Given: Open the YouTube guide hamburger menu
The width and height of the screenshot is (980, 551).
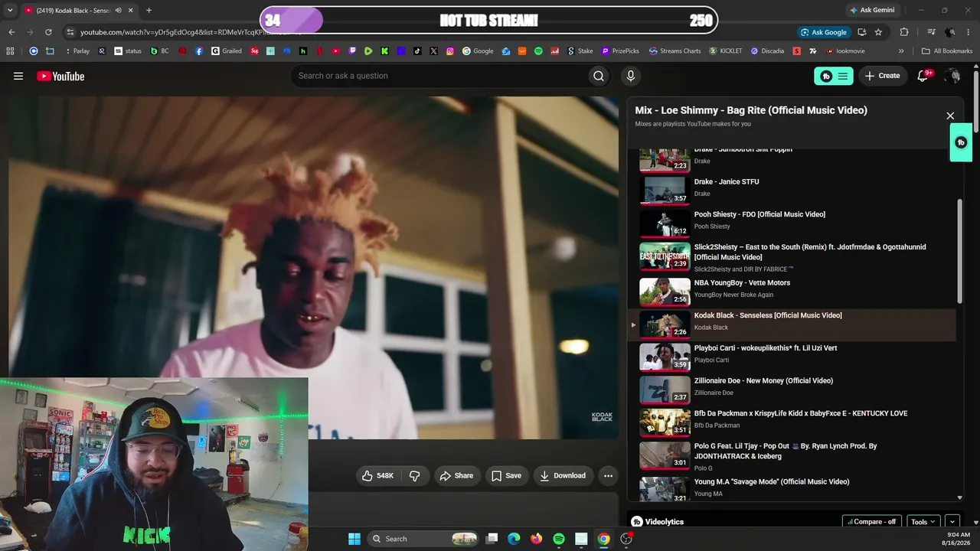Looking at the screenshot, I should pyautogui.click(x=18, y=76).
